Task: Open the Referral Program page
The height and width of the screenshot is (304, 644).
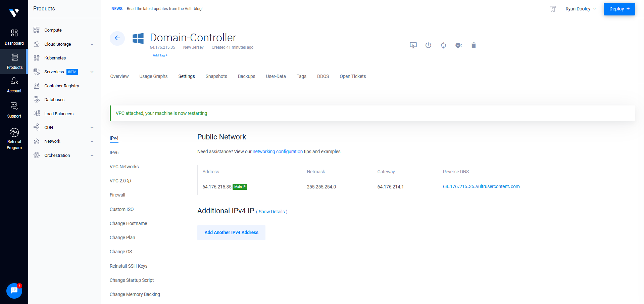Action: (14, 139)
